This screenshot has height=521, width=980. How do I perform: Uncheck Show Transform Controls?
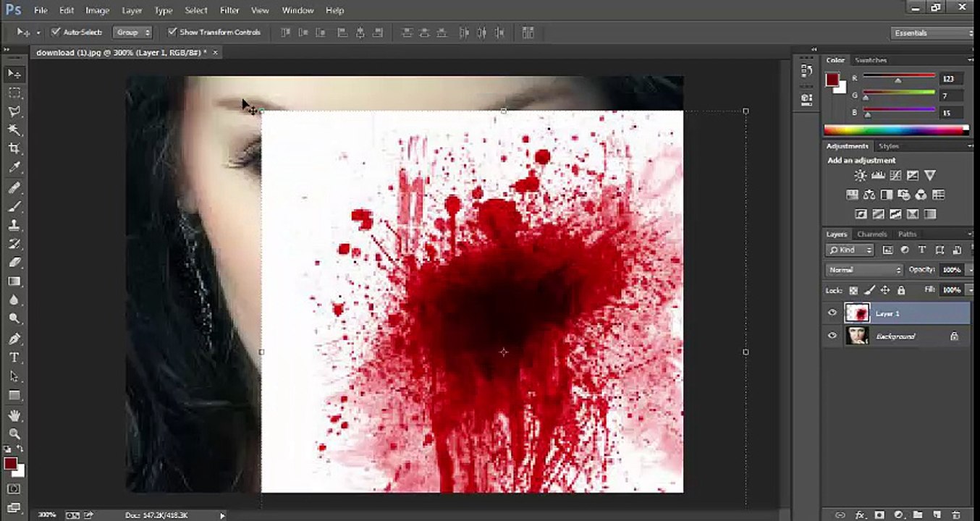(x=172, y=32)
